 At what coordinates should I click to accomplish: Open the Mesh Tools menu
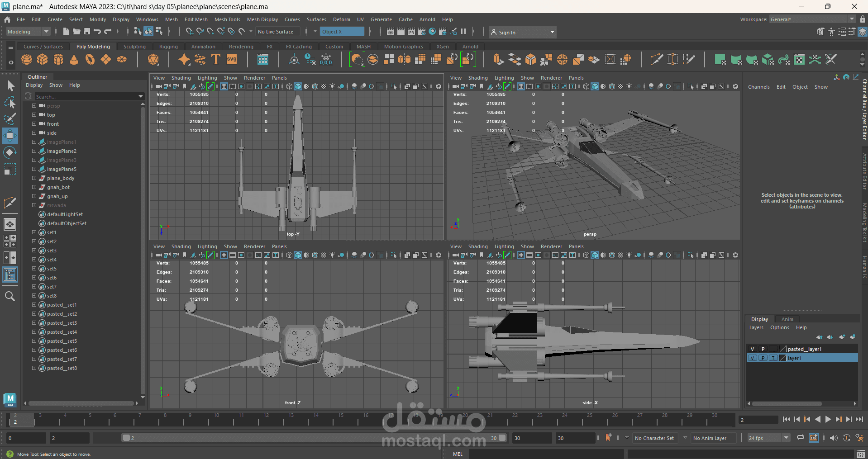(x=227, y=19)
